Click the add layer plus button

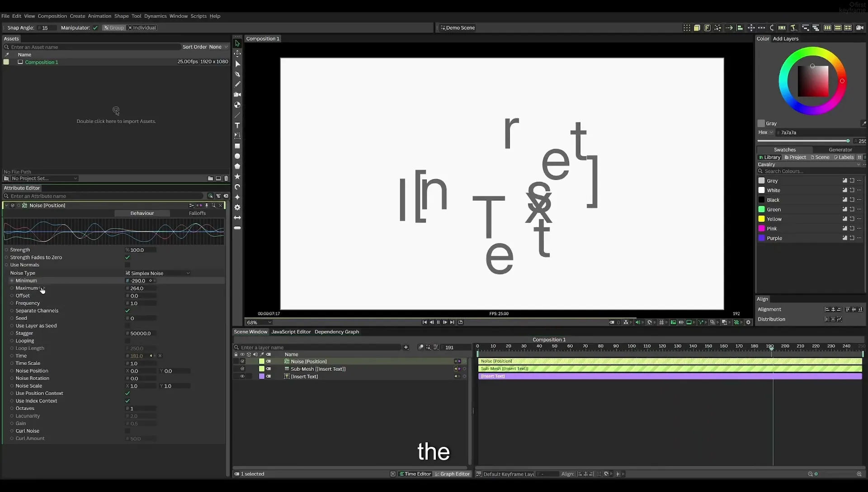[406, 347]
